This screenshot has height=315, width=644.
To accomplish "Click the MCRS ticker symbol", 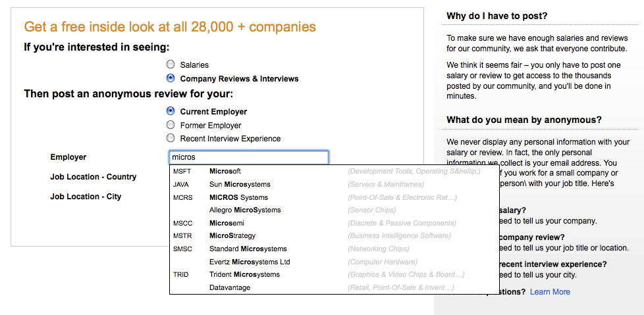I will click(x=183, y=197).
